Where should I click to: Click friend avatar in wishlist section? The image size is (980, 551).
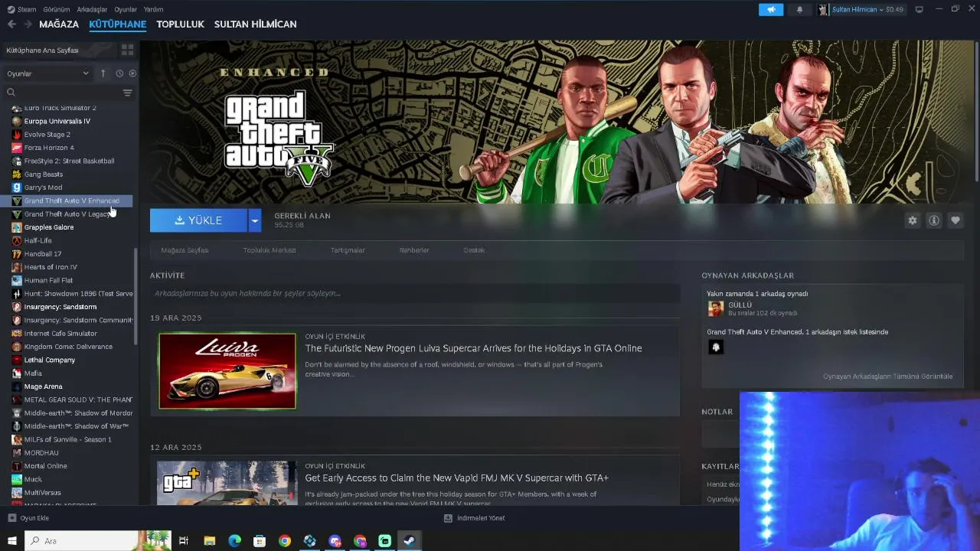716,347
